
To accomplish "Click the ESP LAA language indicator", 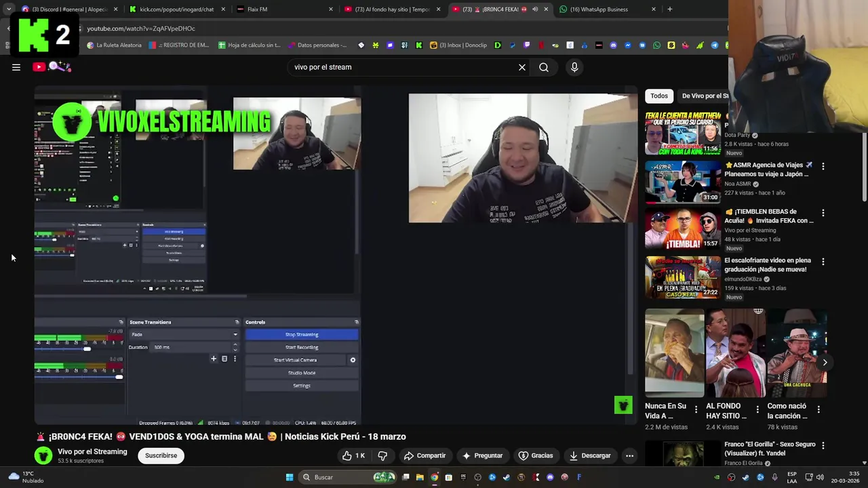I will tap(792, 477).
